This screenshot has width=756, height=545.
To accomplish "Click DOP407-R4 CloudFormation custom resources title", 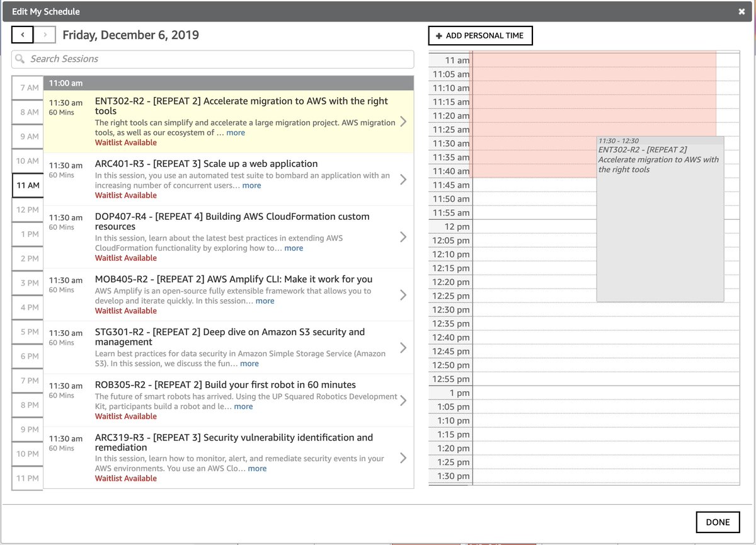I will [x=232, y=221].
